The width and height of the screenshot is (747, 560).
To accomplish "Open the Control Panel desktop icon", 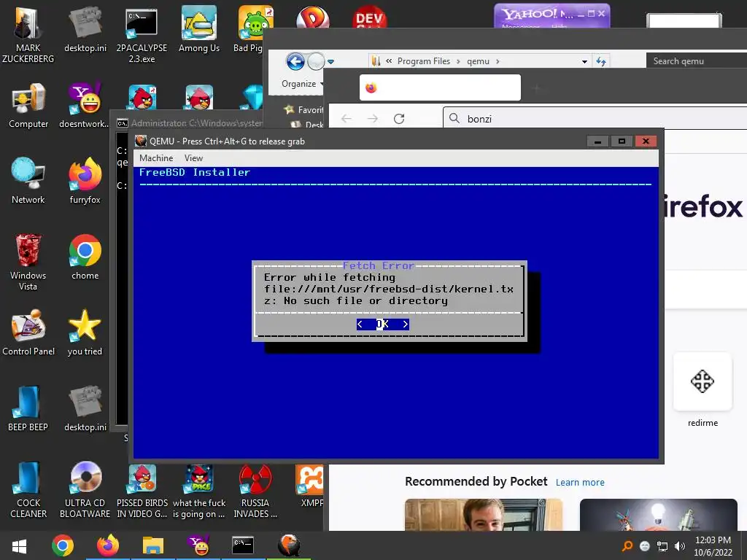I will click(x=28, y=332).
